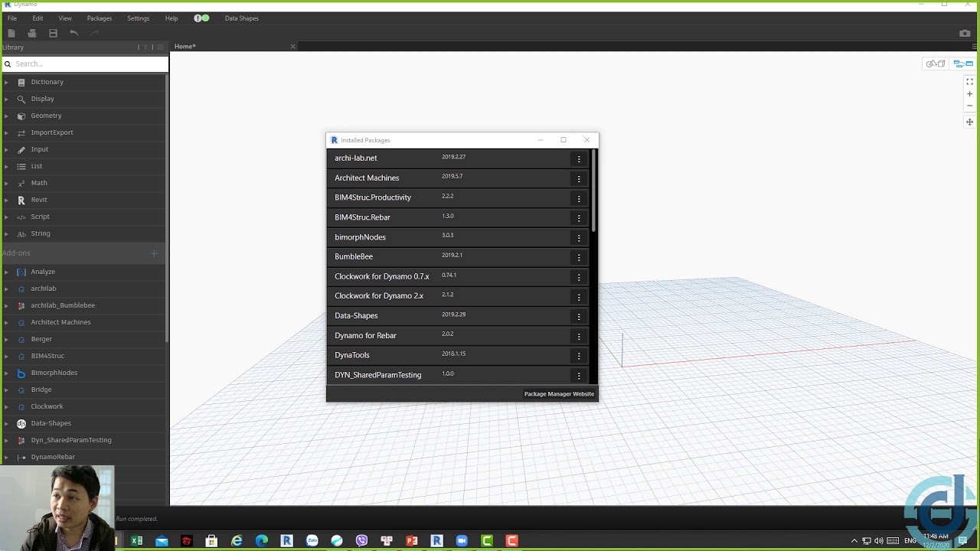The width and height of the screenshot is (980, 551).
Task: Switch to graph view navigation
Action: click(x=962, y=64)
